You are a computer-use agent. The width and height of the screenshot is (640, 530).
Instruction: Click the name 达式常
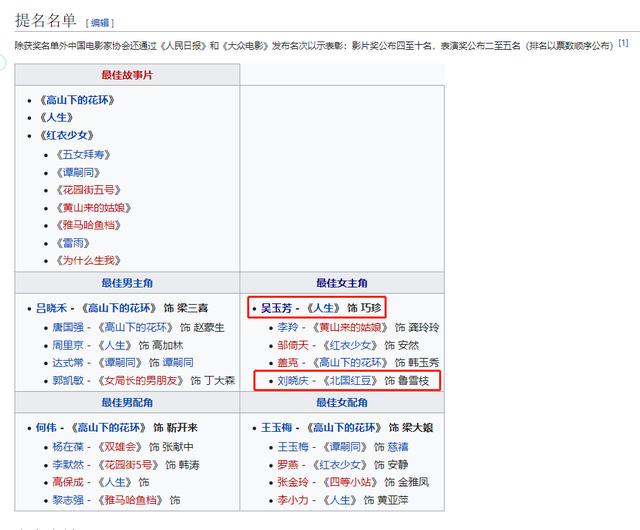click(68, 363)
